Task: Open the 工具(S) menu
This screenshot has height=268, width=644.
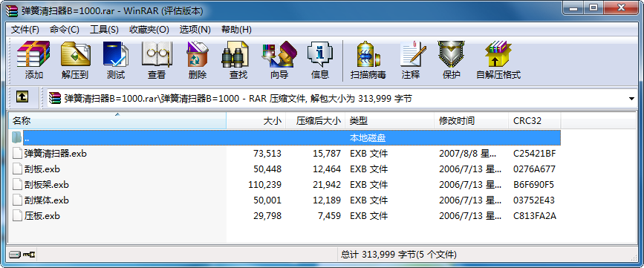Action: [104, 30]
